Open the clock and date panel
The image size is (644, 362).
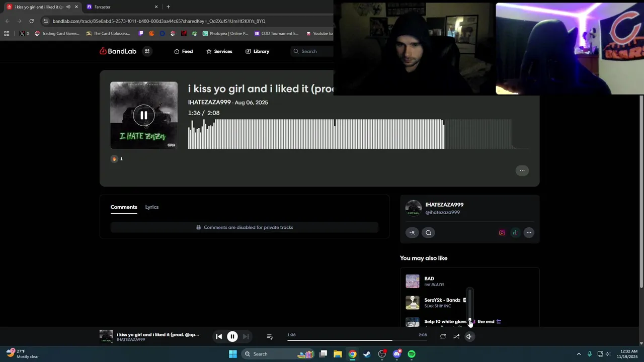[629, 354]
